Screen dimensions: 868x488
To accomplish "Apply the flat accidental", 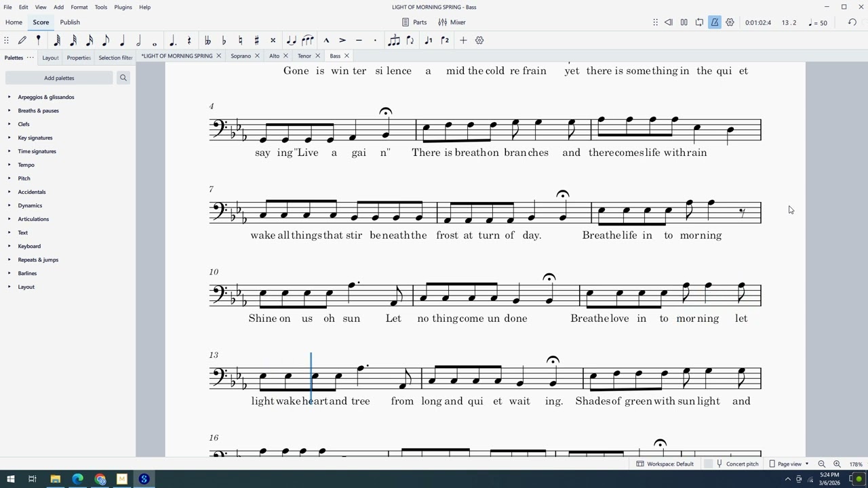I will tap(224, 41).
